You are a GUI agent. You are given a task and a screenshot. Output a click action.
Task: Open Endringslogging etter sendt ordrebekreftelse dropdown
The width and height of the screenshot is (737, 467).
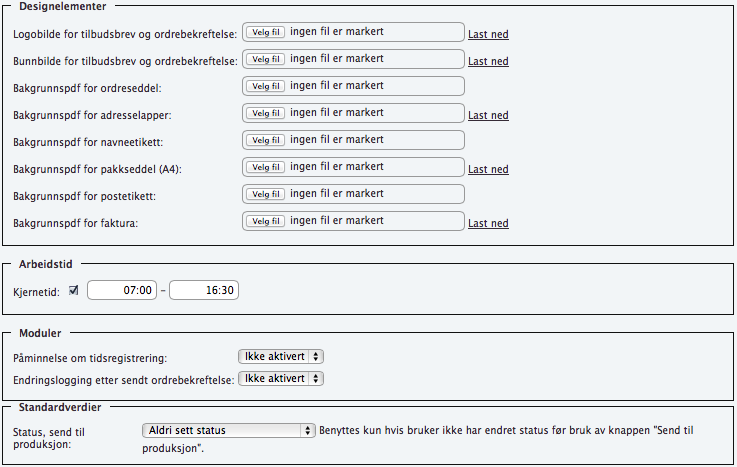[x=283, y=378]
